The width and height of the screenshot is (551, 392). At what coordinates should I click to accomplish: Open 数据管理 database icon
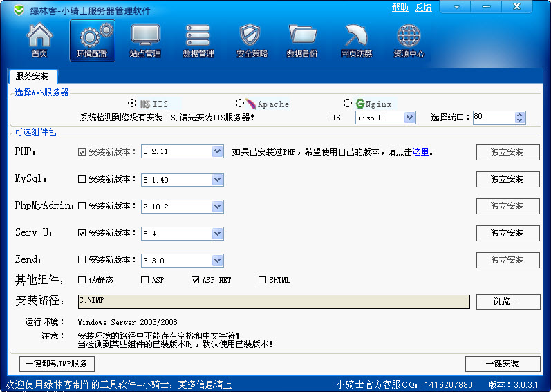coord(198,40)
